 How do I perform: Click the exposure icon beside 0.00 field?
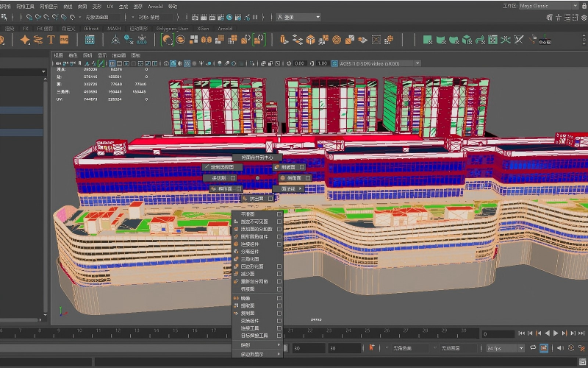[x=289, y=63]
